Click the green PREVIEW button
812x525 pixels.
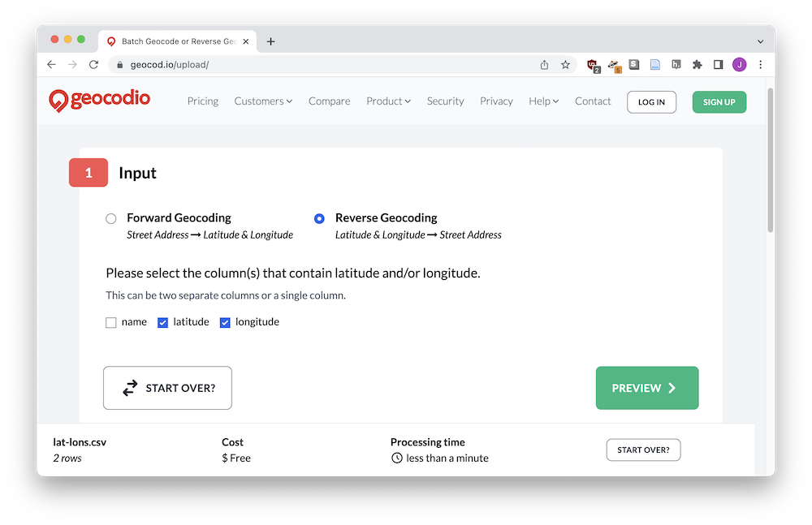coord(647,388)
